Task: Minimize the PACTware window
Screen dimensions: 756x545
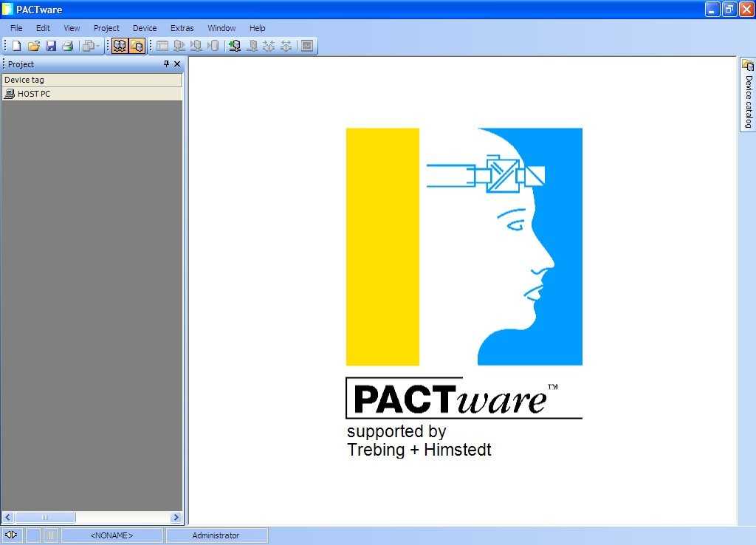Action: pos(712,9)
